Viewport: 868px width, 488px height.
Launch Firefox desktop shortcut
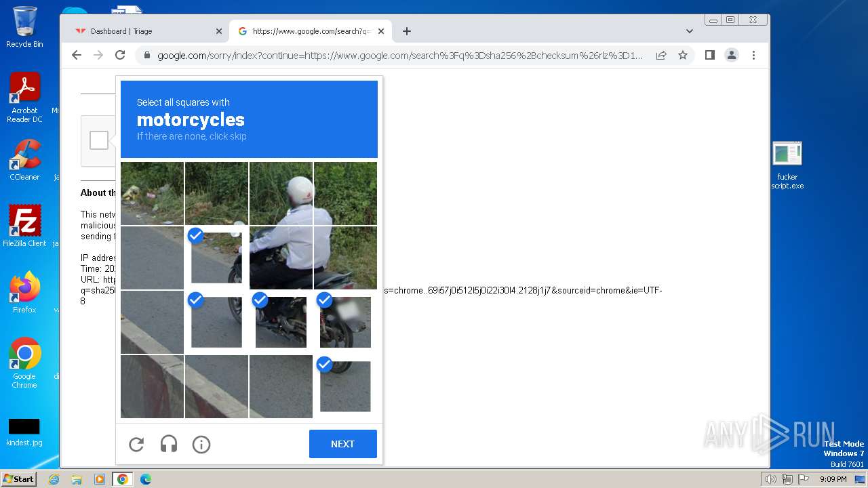[24, 292]
